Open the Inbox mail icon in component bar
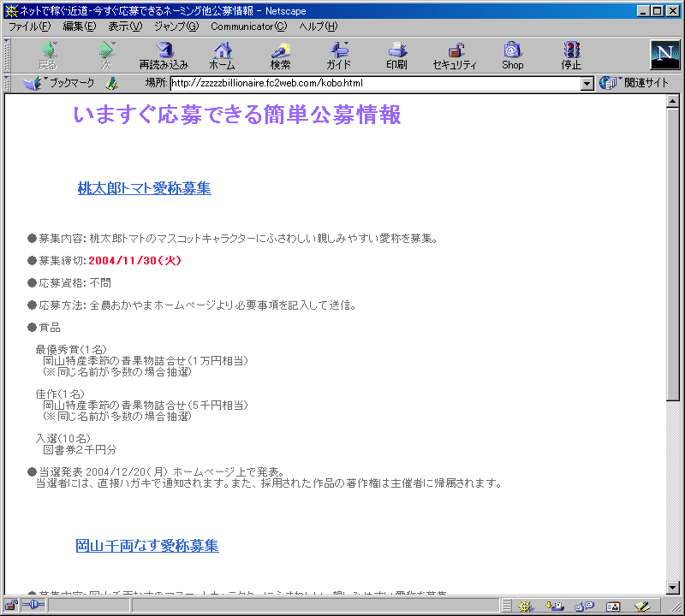 (x=554, y=606)
